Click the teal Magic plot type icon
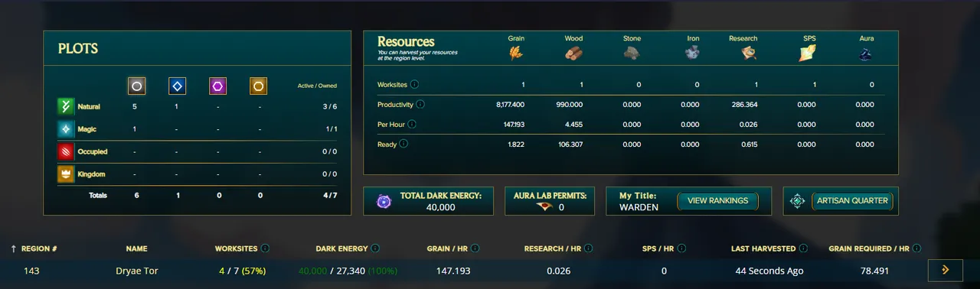The image size is (980, 289). click(66, 129)
